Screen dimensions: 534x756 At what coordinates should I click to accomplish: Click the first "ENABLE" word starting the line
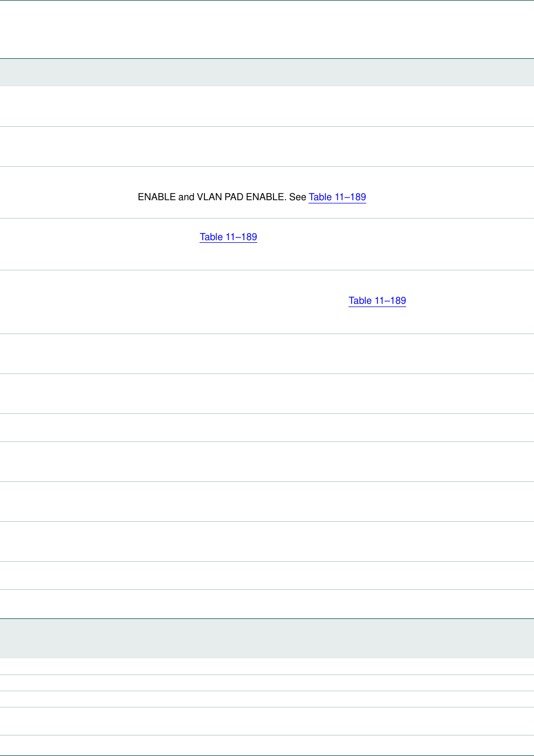(x=156, y=197)
